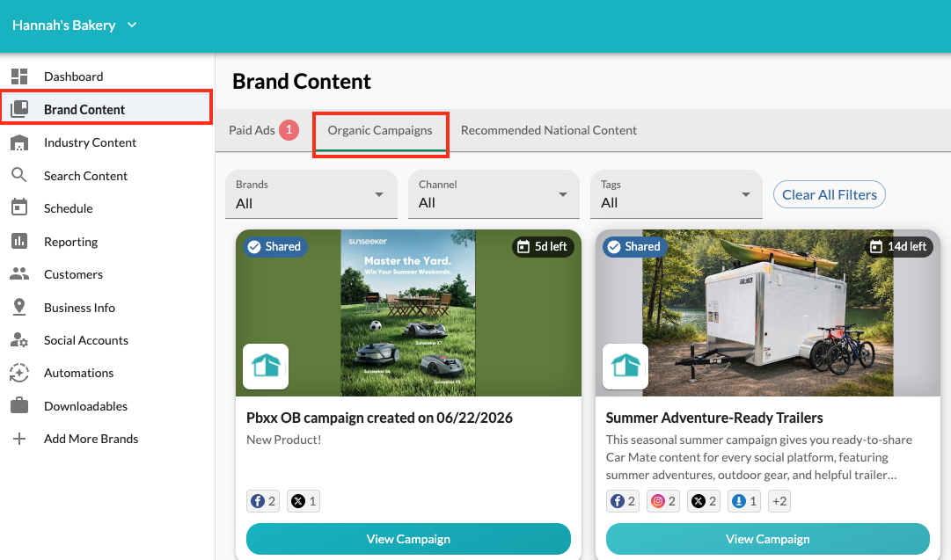
Task: Open the Tags filter dropdown
Action: pos(677,194)
